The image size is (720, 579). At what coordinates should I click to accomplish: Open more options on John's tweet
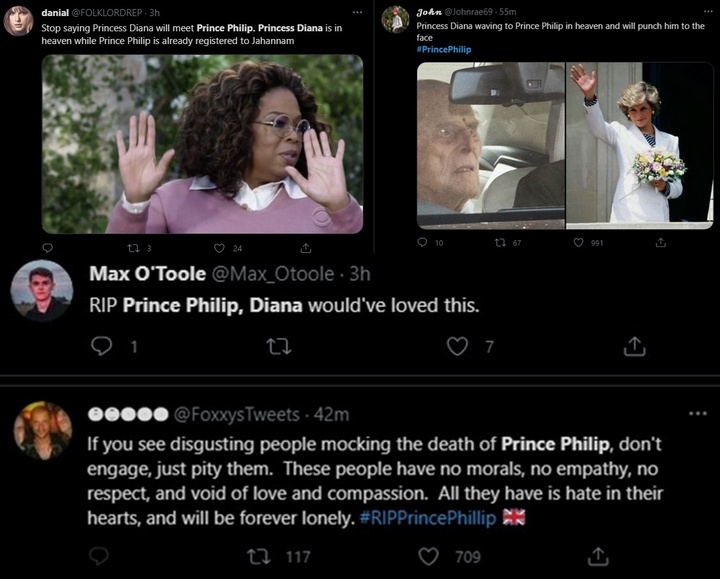click(x=707, y=12)
